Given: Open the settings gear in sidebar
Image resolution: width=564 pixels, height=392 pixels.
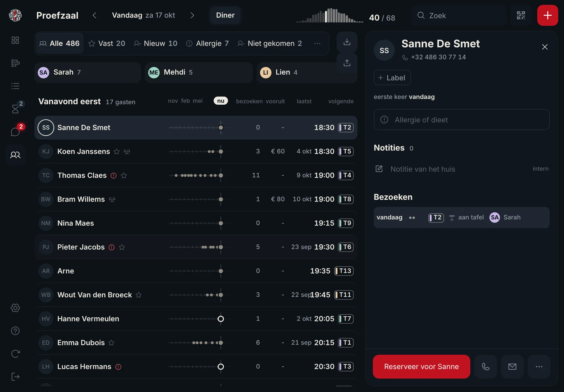Looking at the screenshot, I should (x=15, y=308).
